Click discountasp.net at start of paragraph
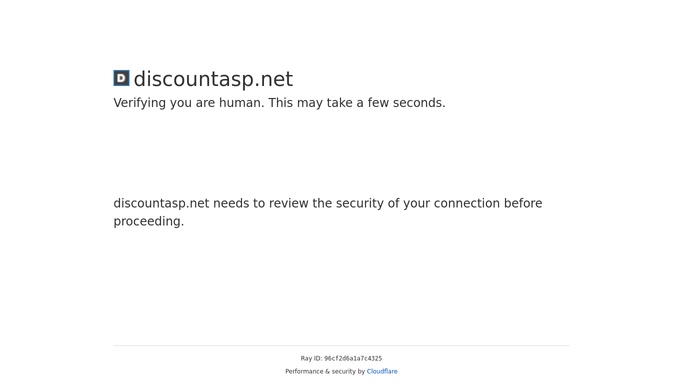This screenshot has height=384, width=683. pyautogui.click(x=162, y=203)
